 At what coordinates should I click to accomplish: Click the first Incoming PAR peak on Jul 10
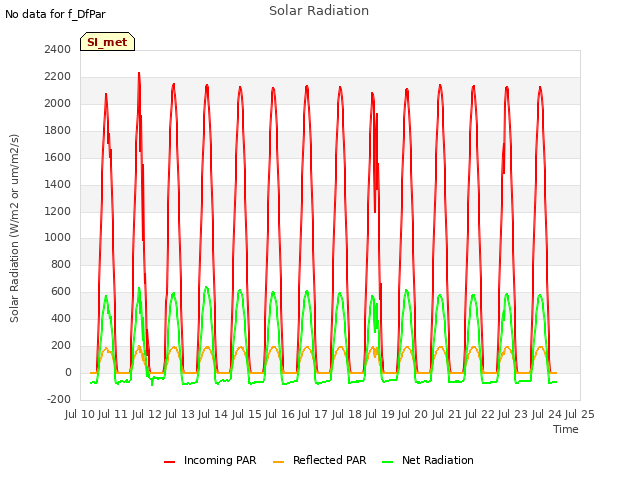[x=106, y=94]
